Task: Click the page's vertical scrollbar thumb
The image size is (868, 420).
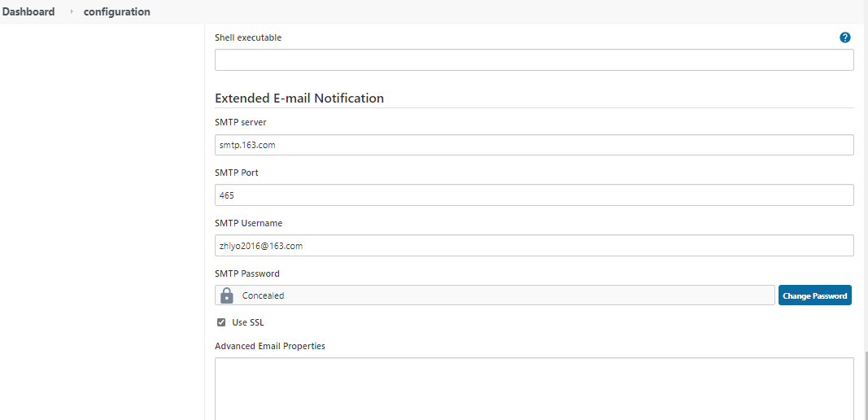Action: point(864,387)
